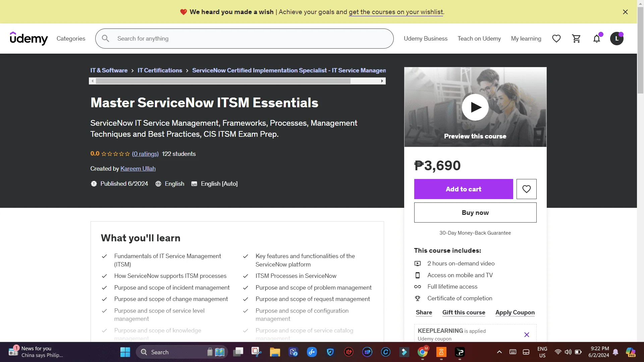Open Windows notification center bell
The width and height of the screenshot is (644, 362).
[x=615, y=352]
